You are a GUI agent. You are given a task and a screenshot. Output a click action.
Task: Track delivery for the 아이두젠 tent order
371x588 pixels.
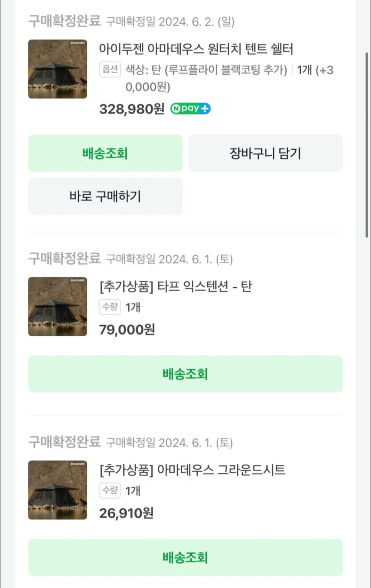(105, 153)
